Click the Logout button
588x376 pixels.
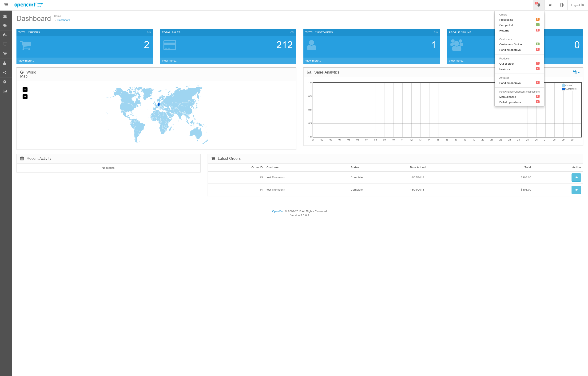click(x=577, y=5)
